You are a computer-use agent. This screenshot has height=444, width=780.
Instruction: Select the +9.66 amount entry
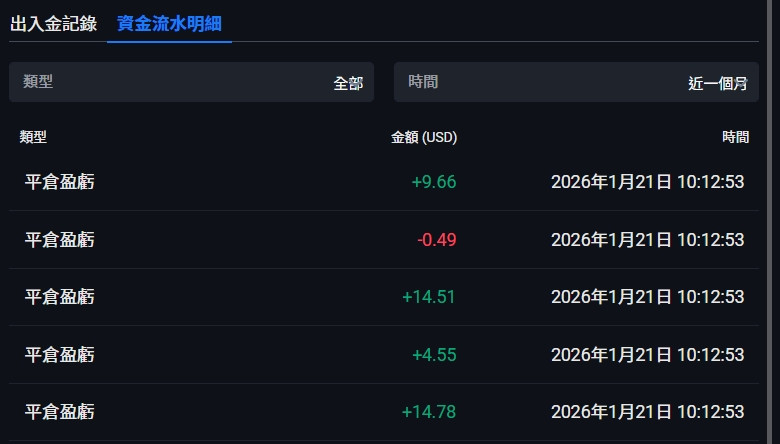434,182
